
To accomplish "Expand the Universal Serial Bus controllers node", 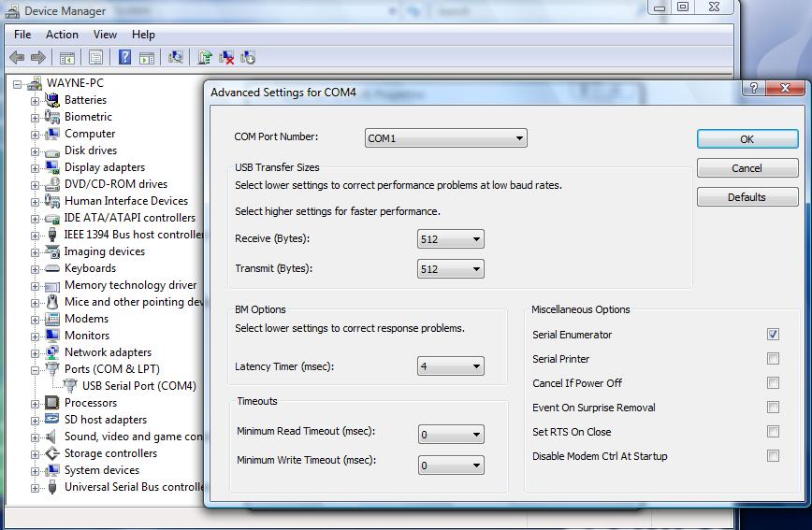I will 35,488.
